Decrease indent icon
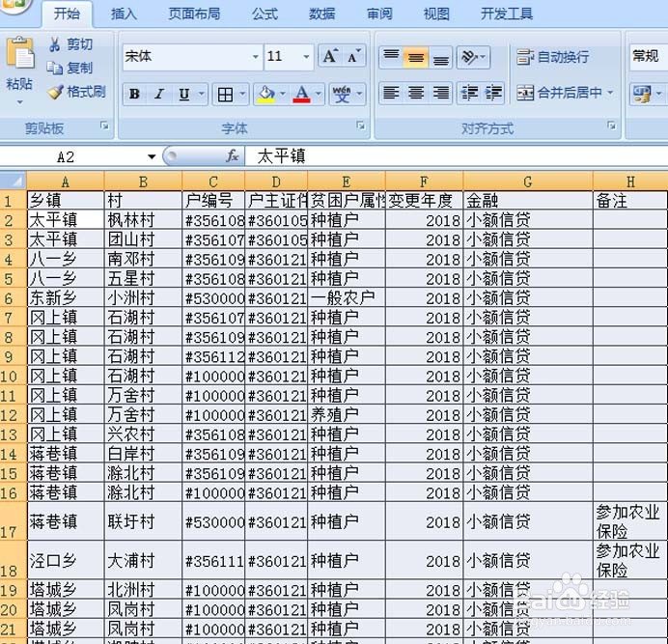The width and height of the screenshot is (668, 644). point(469,93)
